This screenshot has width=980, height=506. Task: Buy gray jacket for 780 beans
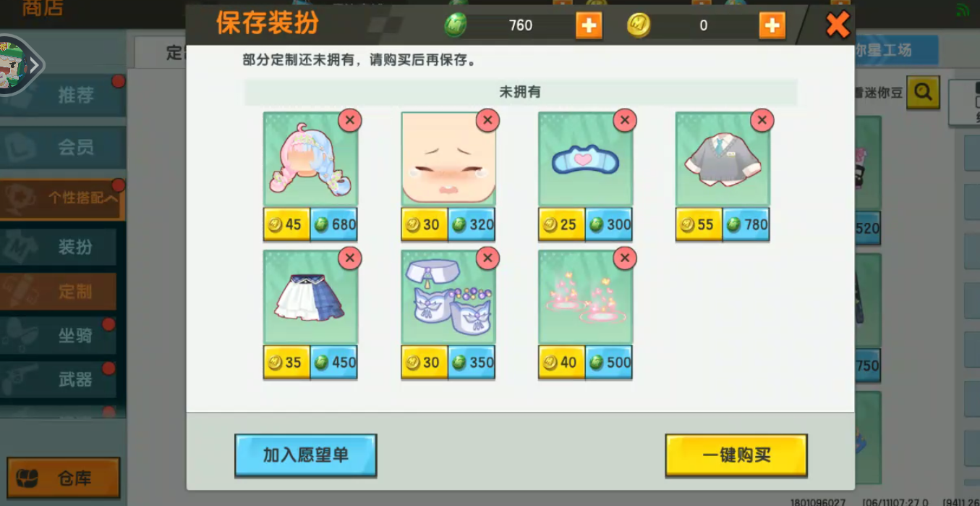[746, 224]
